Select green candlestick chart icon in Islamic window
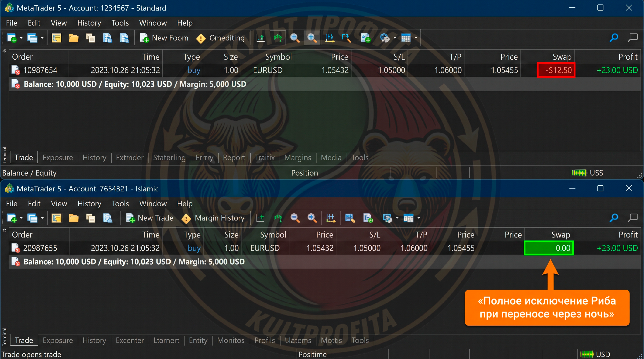The height and width of the screenshot is (359, 644). (278, 218)
